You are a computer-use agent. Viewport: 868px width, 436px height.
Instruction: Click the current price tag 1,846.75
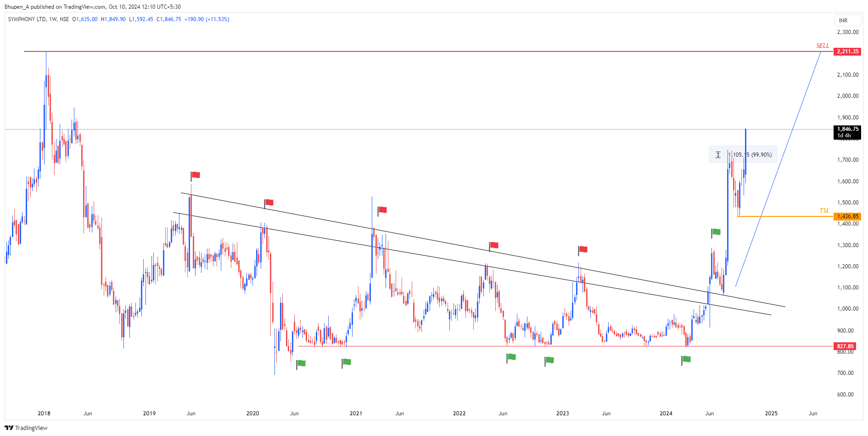[x=847, y=129]
